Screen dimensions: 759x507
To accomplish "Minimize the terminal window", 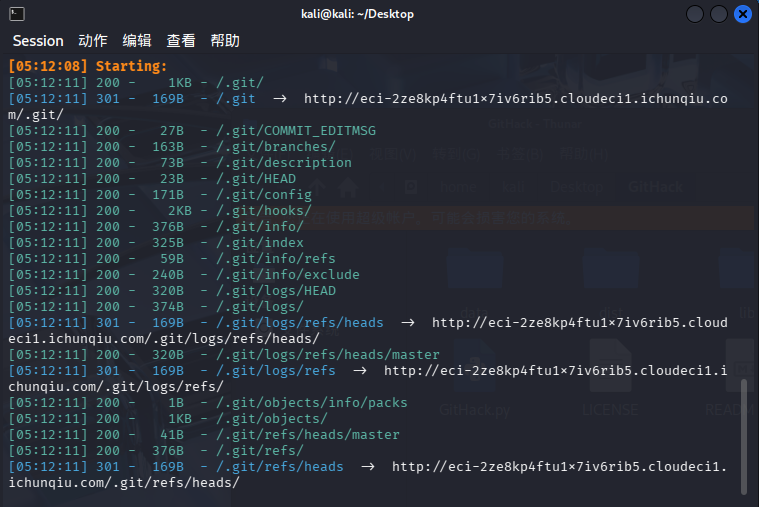I will click(695, 14).
